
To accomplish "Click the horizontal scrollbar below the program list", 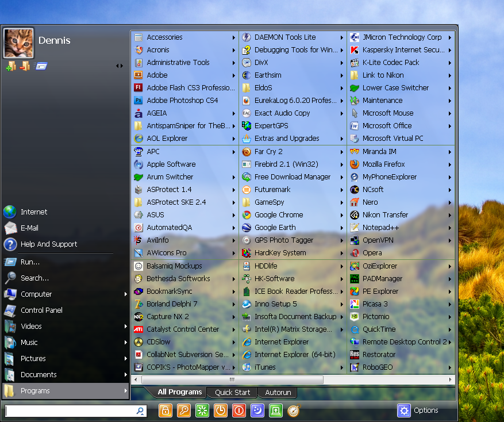I will (232, 379).
